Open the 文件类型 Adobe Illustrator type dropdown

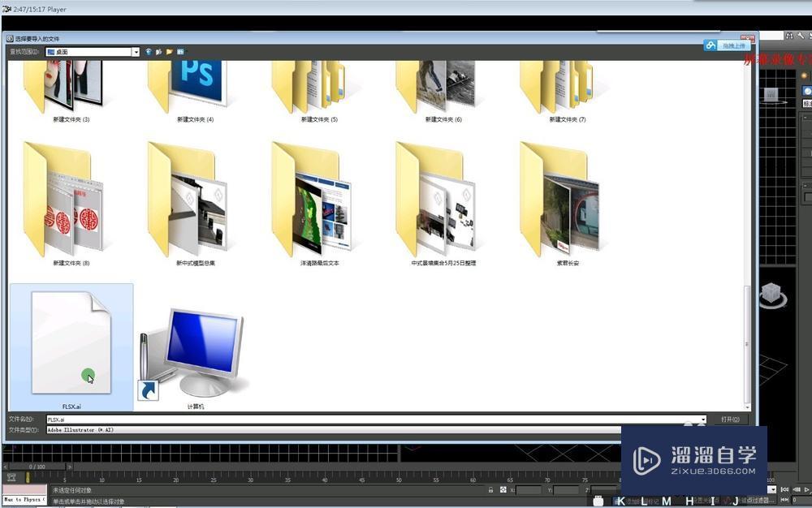pyautogui.click(x=334, y=430)
